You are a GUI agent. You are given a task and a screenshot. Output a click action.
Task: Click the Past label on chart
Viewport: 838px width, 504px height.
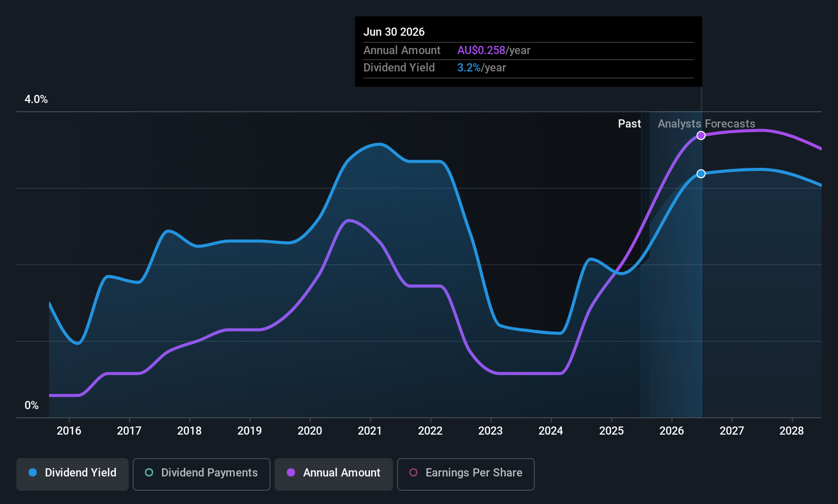(x=629, y=124)
